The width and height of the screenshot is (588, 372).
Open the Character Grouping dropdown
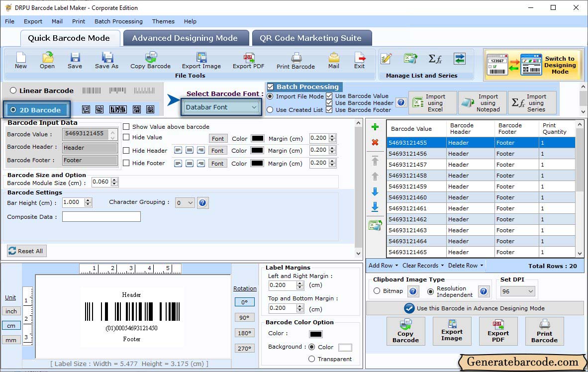(x=185, y=203)
